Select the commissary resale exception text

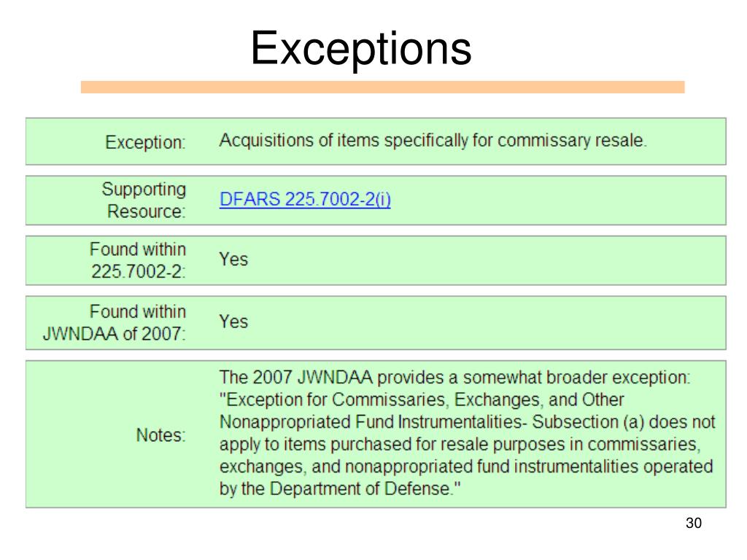point(433,141)
